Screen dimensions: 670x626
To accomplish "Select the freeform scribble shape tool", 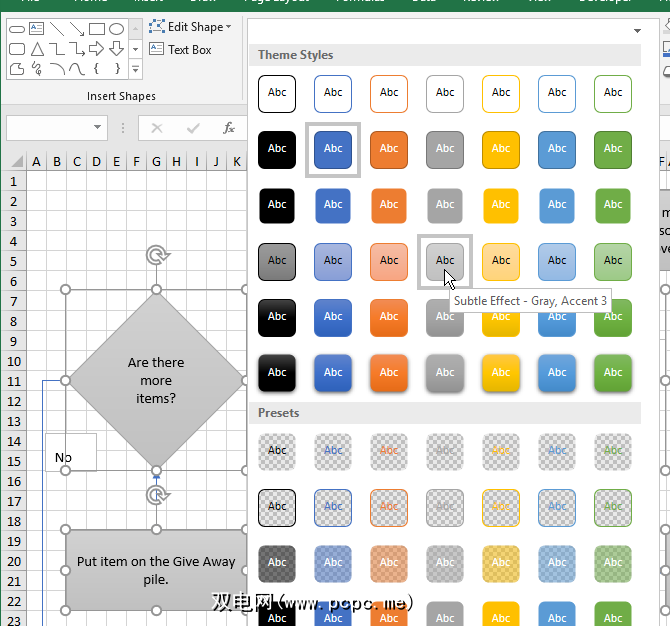I will coord(37,68).
